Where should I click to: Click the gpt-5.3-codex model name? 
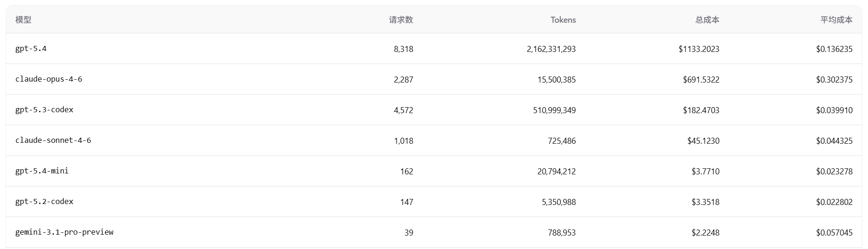pyautogui.click(x=44, y=110)
